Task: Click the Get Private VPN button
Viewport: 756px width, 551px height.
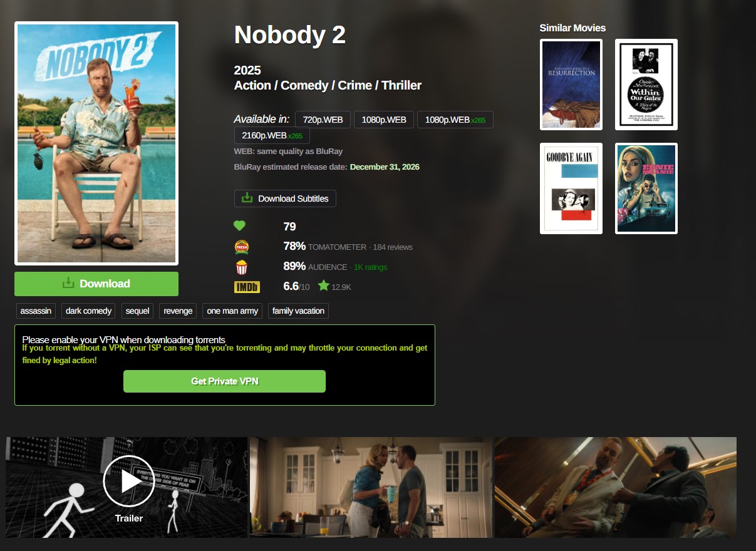Action: tap(224, 381)
